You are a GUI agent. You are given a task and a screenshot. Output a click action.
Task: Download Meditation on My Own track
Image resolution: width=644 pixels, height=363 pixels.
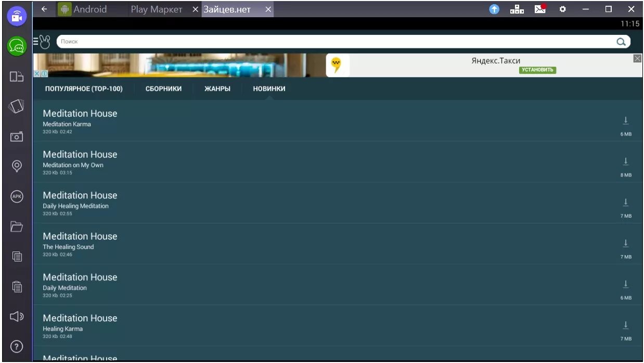[625, 161]
